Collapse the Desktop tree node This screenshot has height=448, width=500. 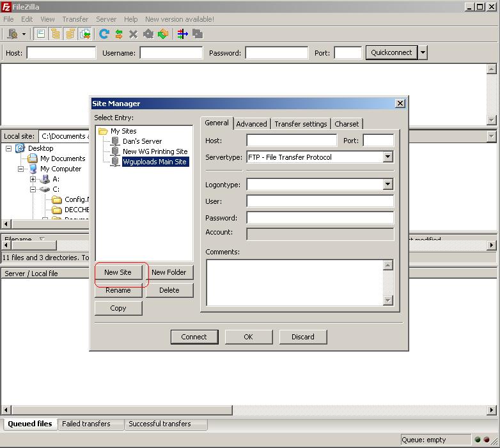pos(8,148)
